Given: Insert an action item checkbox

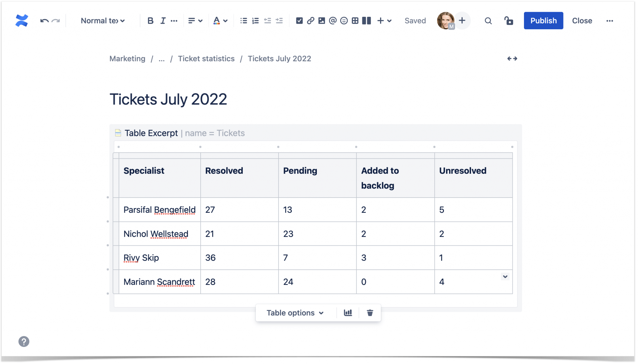Looking at the screenshot, I should [300, 21].
